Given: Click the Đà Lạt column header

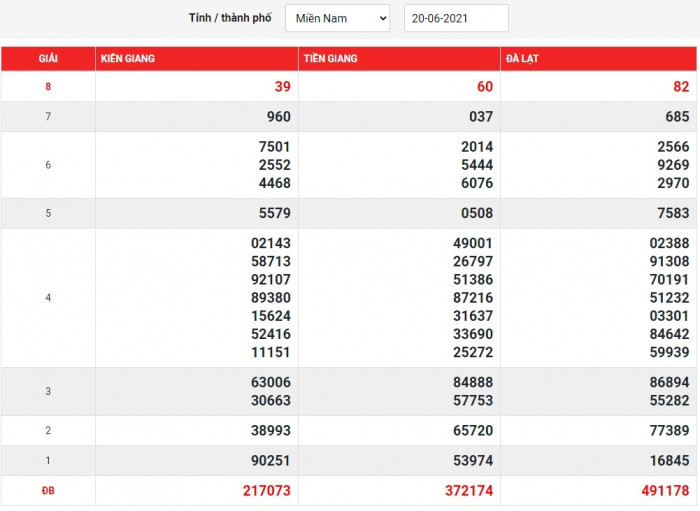Looking at the screenshot, I should coord(522,59).
